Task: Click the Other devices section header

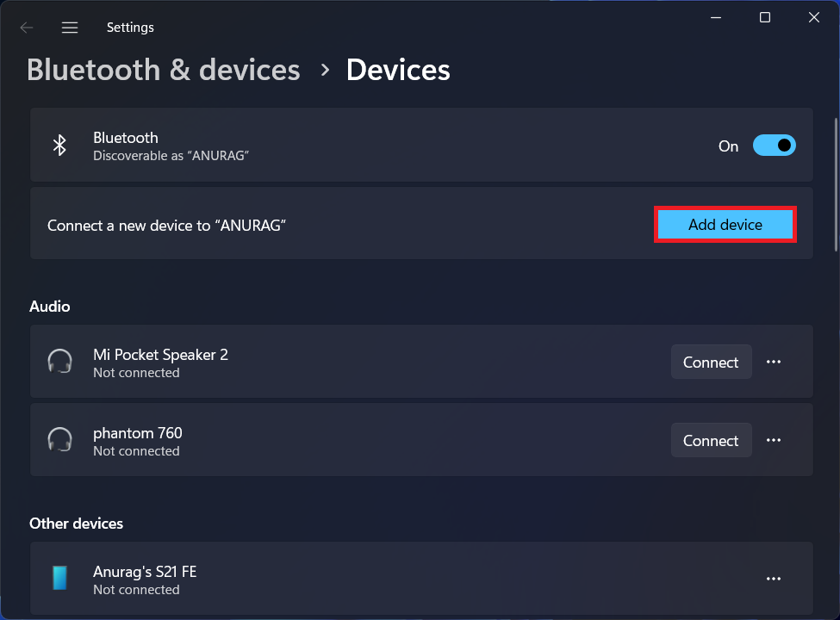Action: point(77,524)
